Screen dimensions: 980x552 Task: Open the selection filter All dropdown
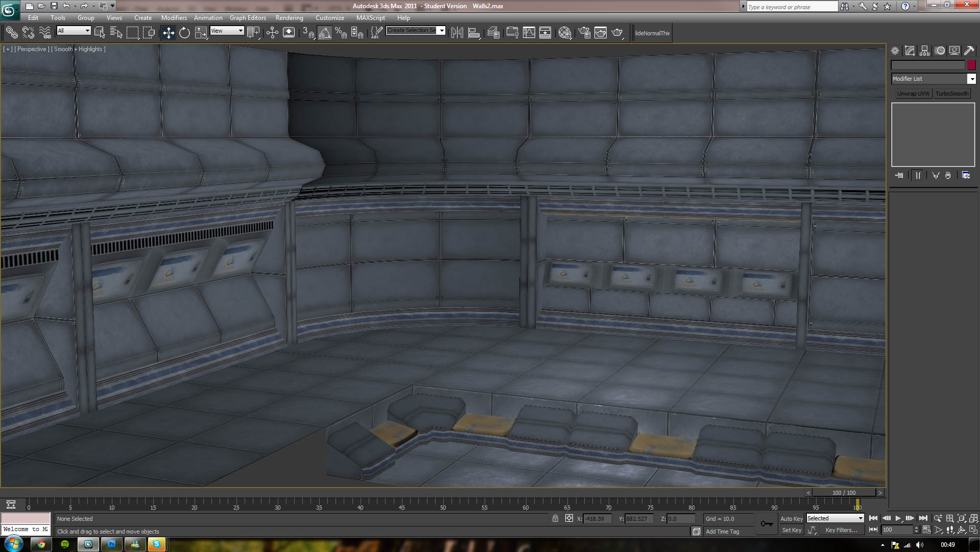click(74, 31)
